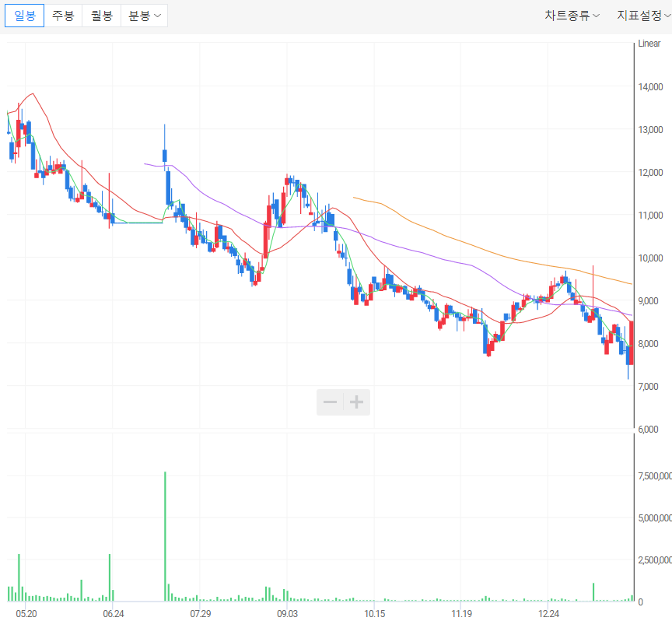
Task: Click the 12.24 date axis label
Action: click(x=548, y=613)
